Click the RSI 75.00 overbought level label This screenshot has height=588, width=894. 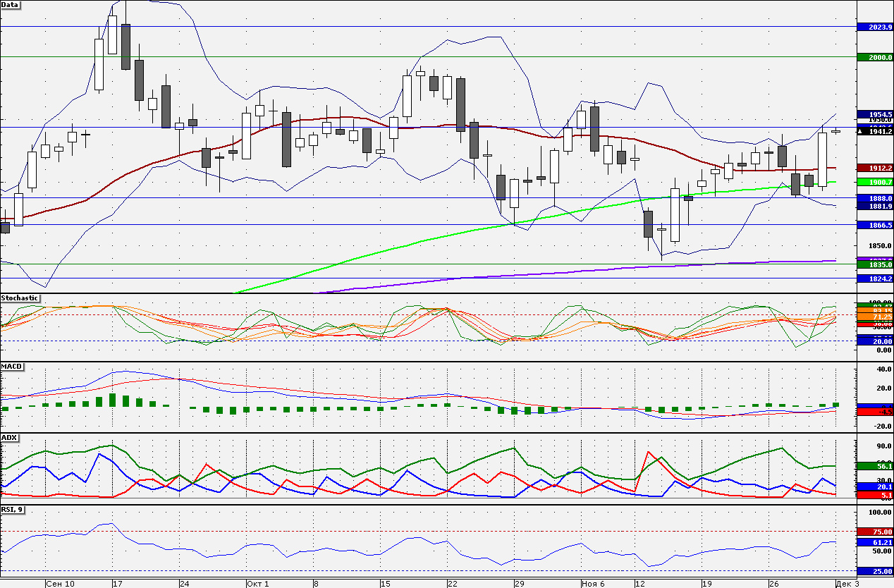coord(876,532)
